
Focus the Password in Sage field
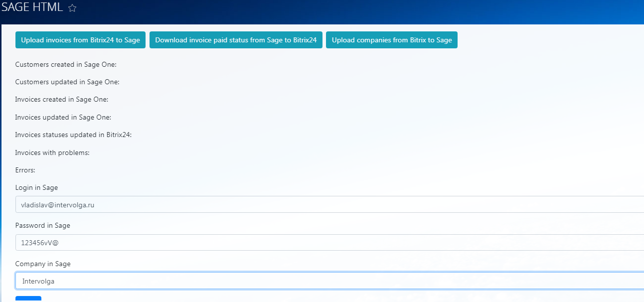point(329,243)
